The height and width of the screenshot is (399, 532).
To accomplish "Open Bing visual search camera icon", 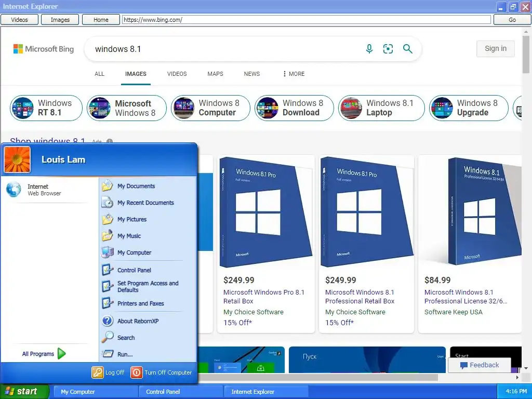I will (x=388, y=49).
